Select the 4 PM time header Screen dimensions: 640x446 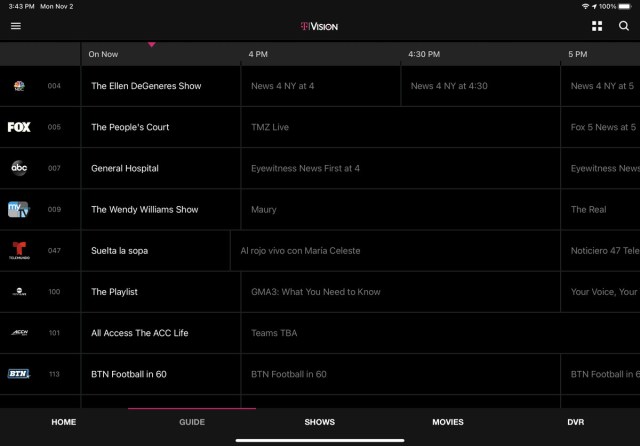click(x=258, y=54)
